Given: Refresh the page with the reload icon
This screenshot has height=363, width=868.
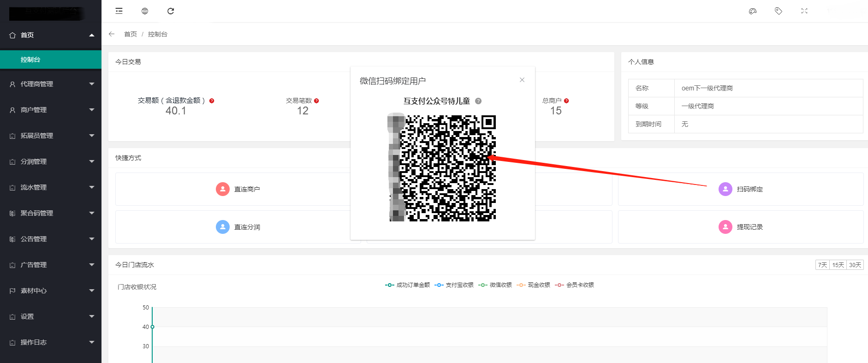Looking at the screenshot, I should point(171,11).
